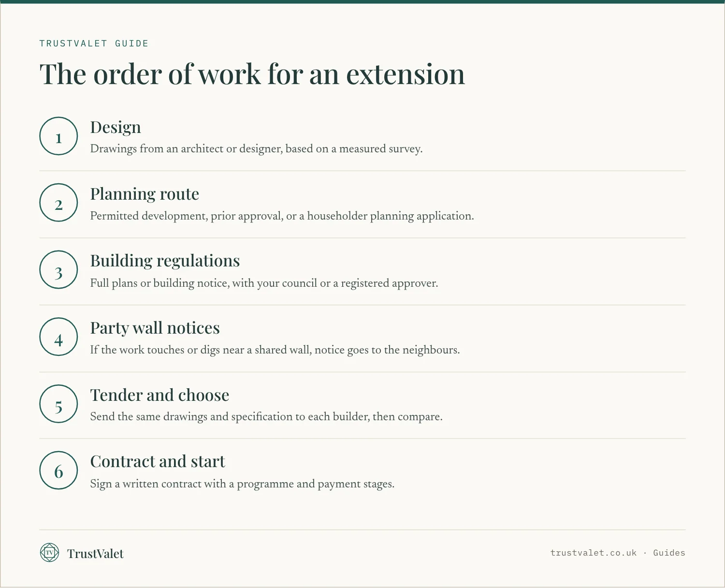
Task: Click the 'Guides' footer label
Action: 669,553
